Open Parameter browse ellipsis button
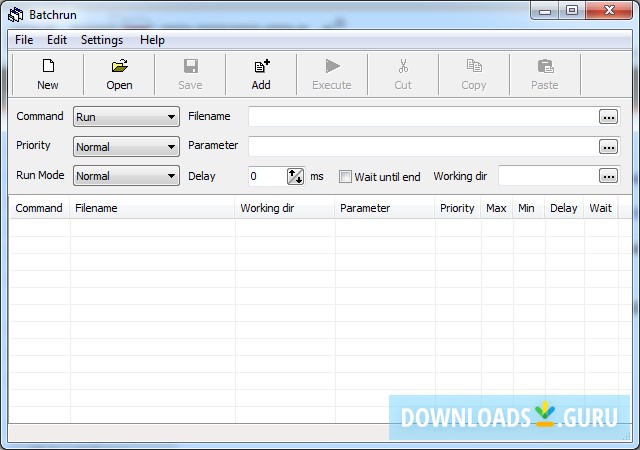Screen dimensions: 640x450 [608, 147]
